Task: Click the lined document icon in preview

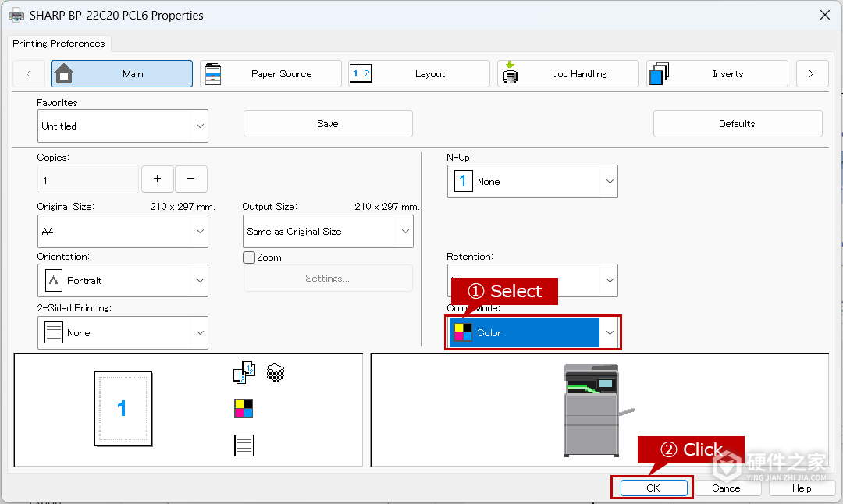Action: [x=244, y=445]
